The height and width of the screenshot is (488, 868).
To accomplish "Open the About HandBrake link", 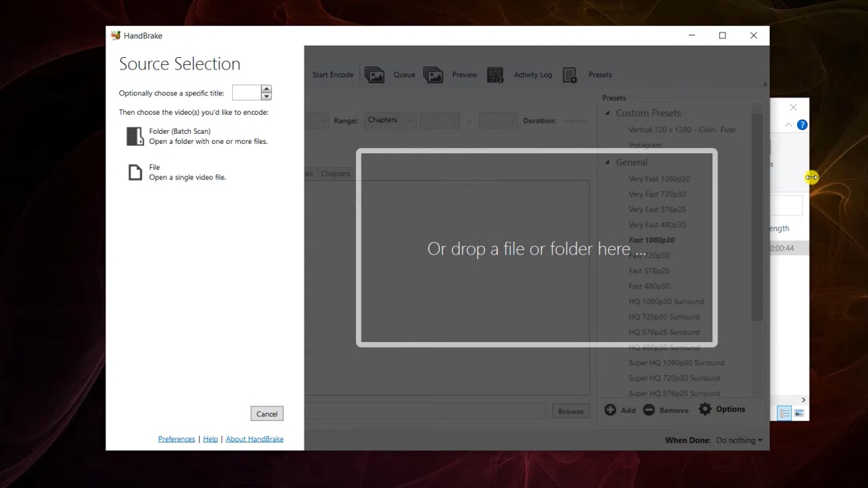I will 255,439.
